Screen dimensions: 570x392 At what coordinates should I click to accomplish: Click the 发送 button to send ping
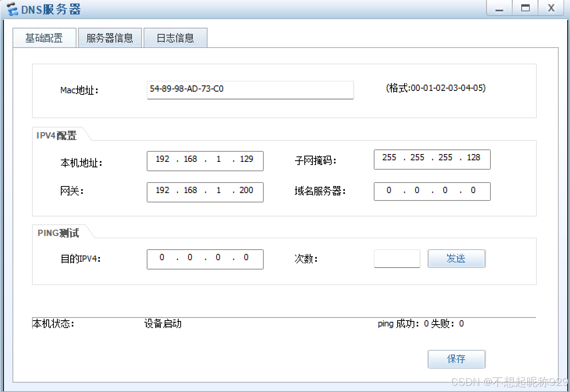(456, 259)
